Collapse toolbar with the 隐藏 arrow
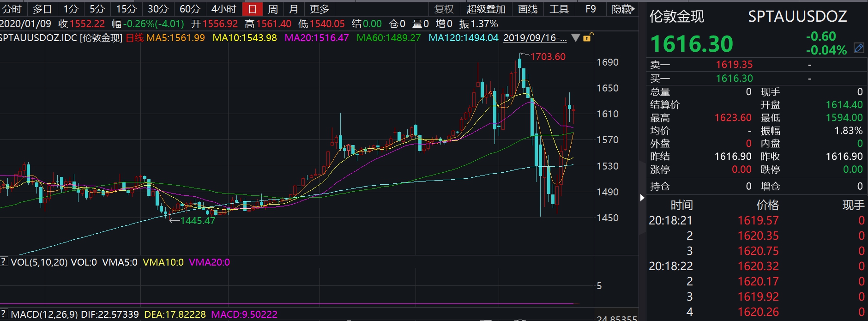Screen dimensions: 868x321 coord(623,9)
